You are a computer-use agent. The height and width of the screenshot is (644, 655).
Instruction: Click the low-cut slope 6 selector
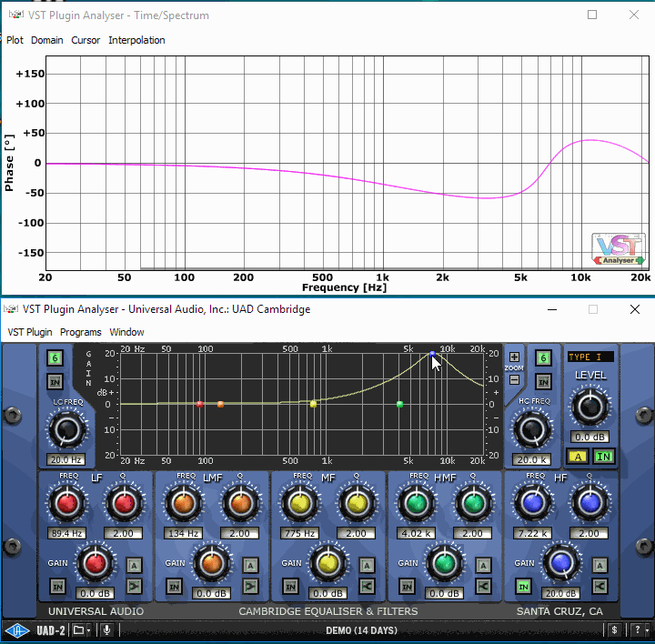click(55, 357)
